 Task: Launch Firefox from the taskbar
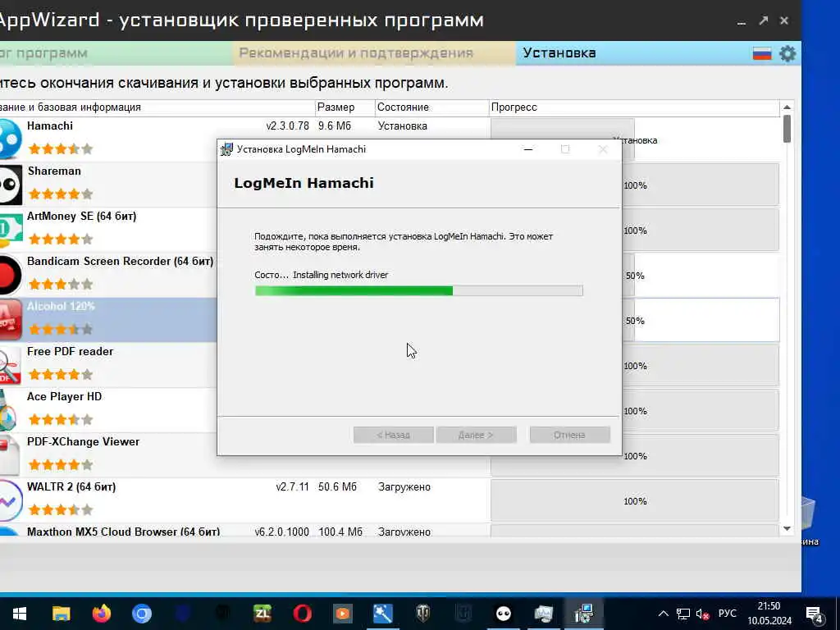101,614
